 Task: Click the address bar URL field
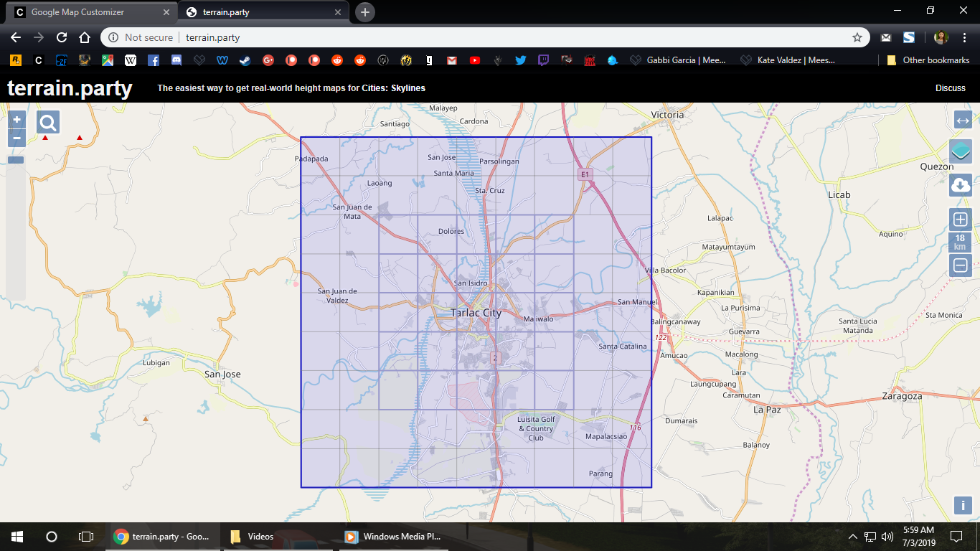coord(485,37)
